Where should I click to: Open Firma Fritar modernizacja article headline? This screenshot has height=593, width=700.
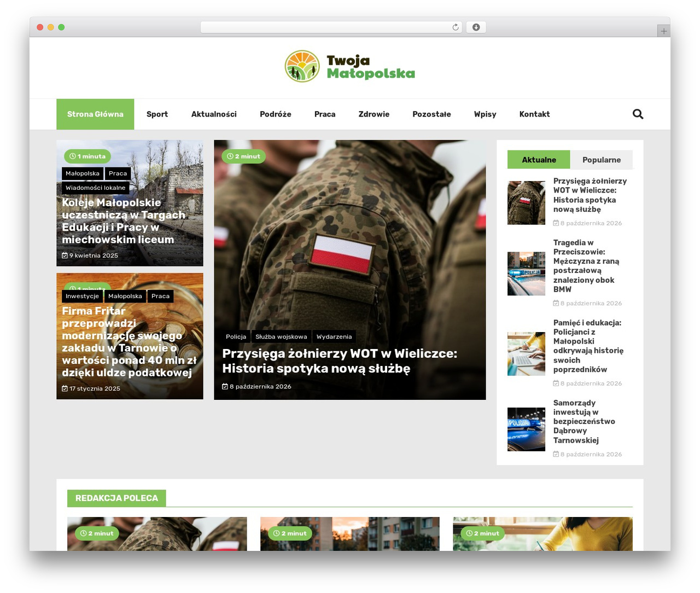129,342
